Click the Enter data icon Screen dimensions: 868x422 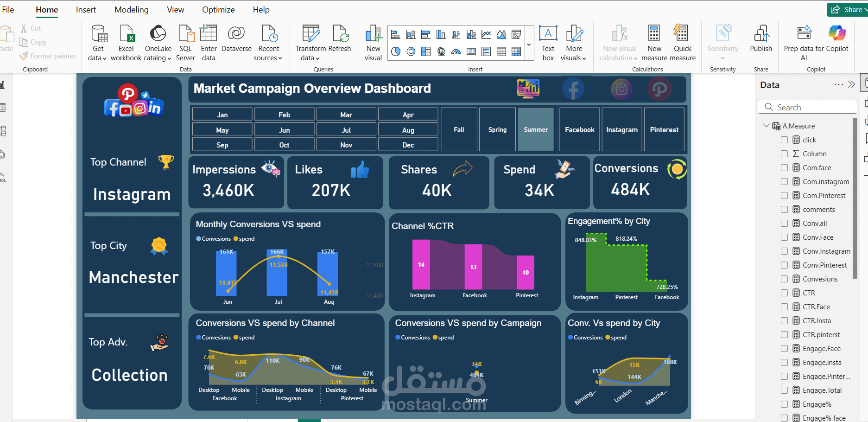tap(209, 34)
